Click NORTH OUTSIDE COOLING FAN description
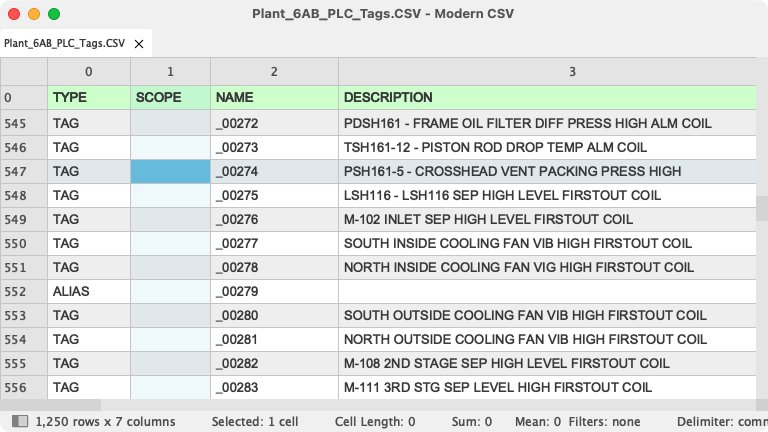 click(547, 339)
